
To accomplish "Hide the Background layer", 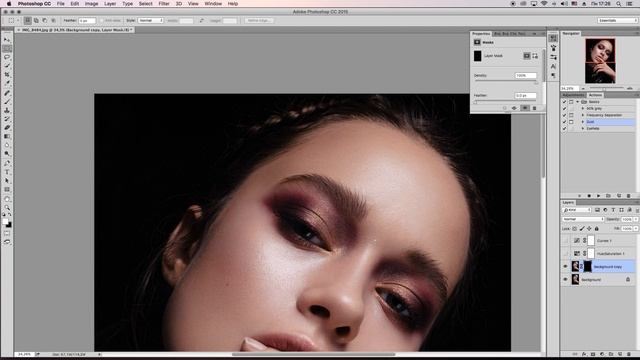I will pyautogui.click(x=565, y=280).
